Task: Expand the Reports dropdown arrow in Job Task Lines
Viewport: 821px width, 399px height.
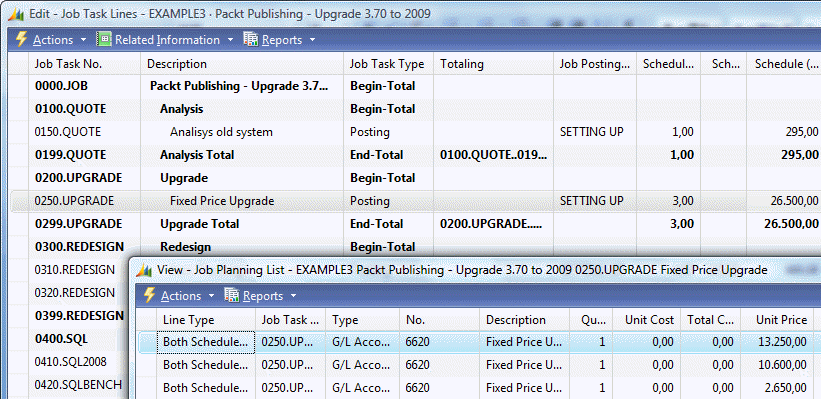Action: tap(312, 40)
